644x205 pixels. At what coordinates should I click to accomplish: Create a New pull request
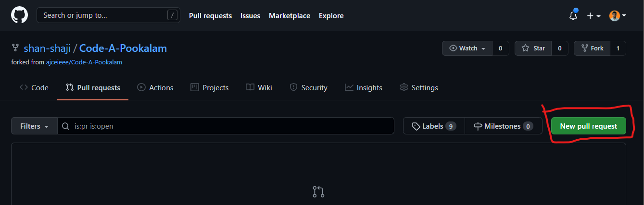(589, 126)
